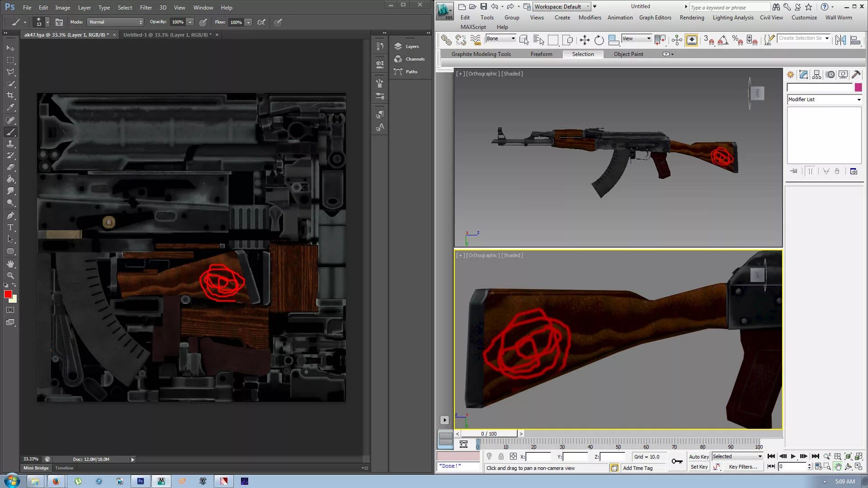Open Photoshop's Filter menu
Image resolution: width=868 pixels, height=488 pixels.
(x=146, y=8)
